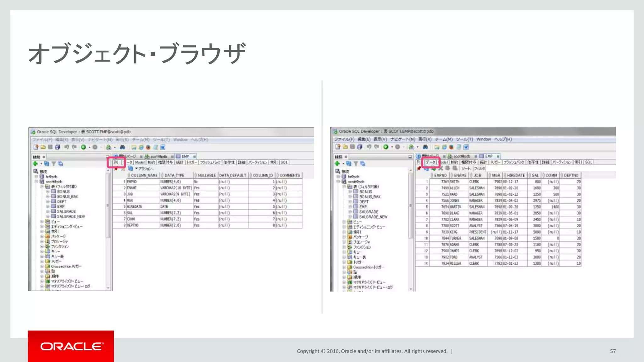Expand SALGRADE_NEW node in right tree
Screen dimensions: 644x362
(x=350, y=217)
